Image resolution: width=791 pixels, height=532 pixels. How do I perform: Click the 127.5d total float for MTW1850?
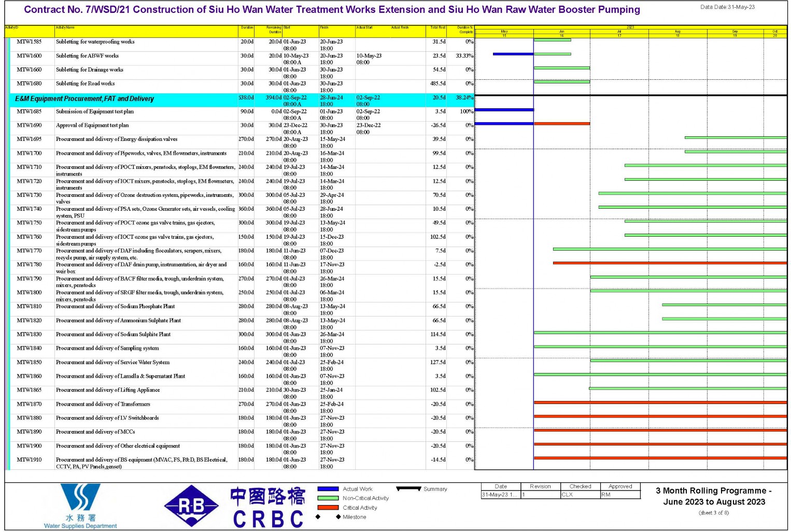437,363
